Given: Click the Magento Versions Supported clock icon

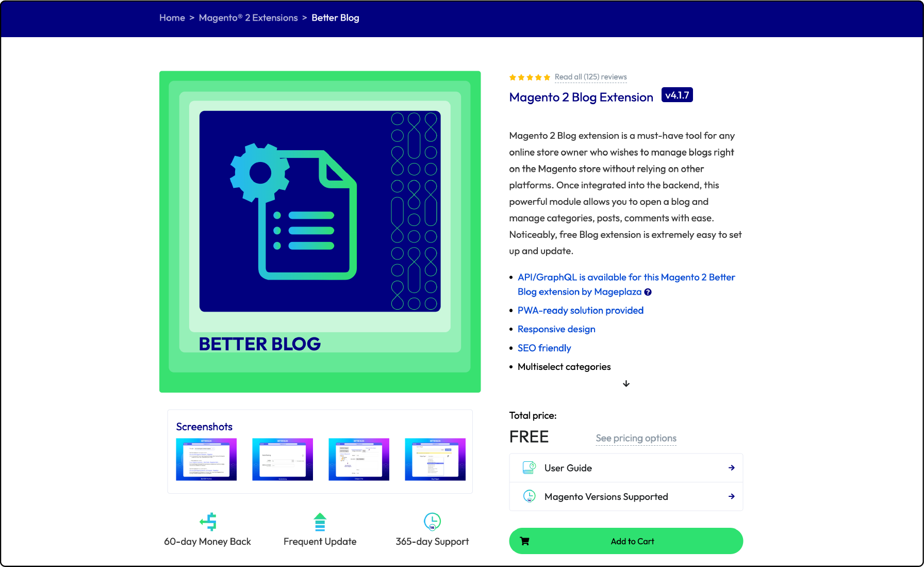Looking at the screenshot, I should click(529, 496).
